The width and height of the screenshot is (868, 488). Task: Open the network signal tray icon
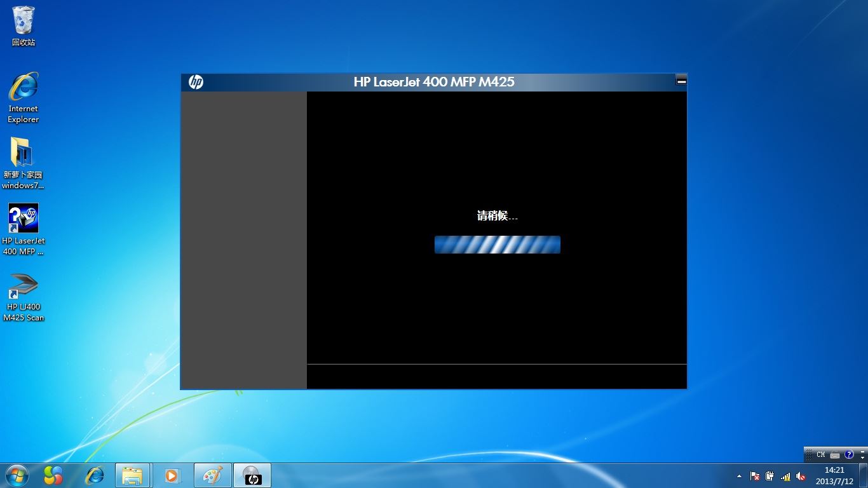[x=786, y=476]
